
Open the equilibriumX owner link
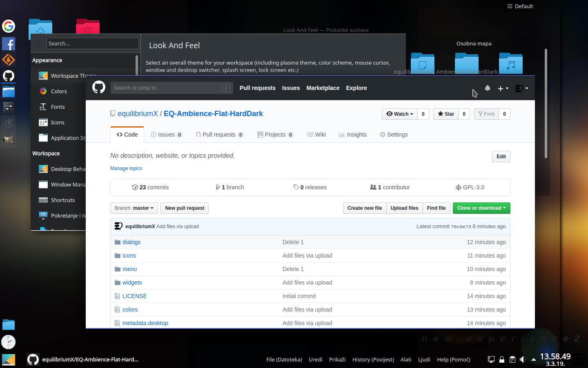point(138,114)
